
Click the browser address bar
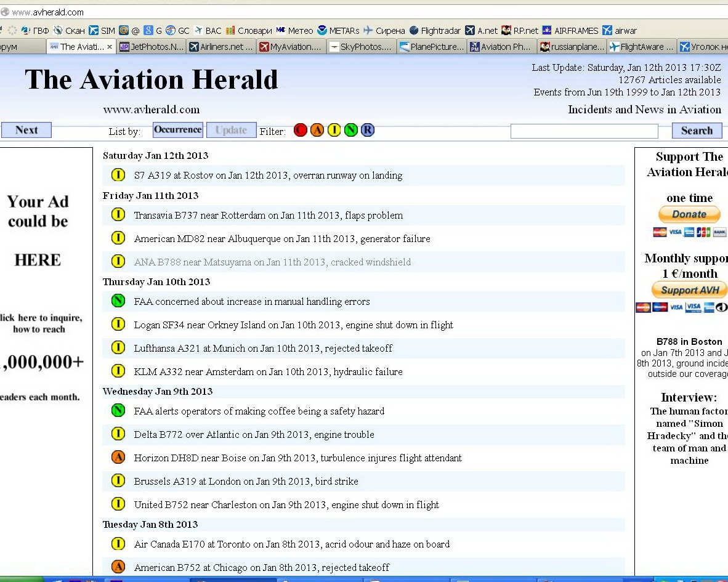364,12
